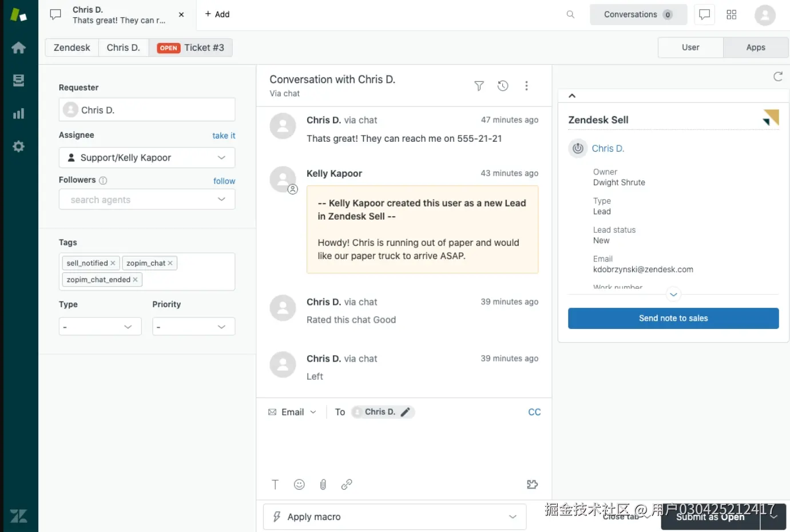Viewport: 790px width, 532px height.
Task: Click the email kdobrzynski@zendesk.com
Action: coord(643,269)
